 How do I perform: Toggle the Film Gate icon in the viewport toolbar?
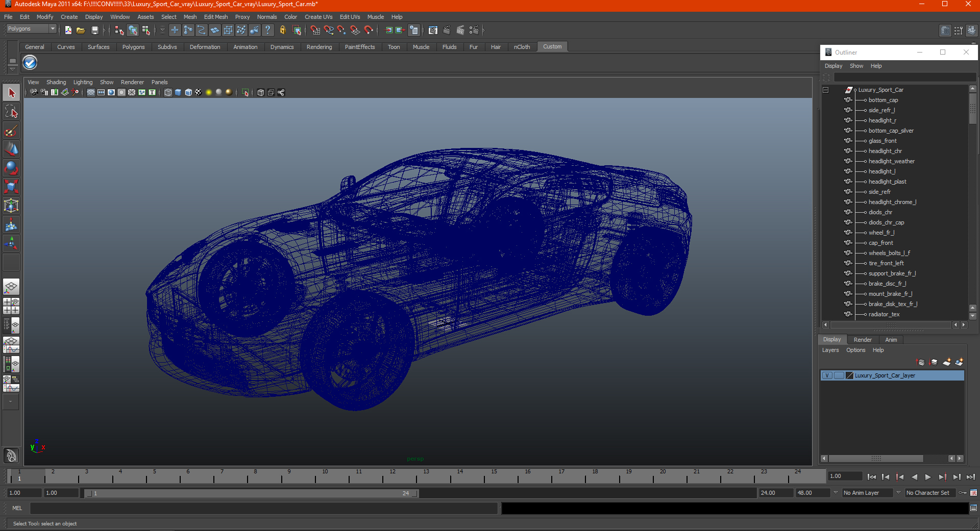(x=101, y=92)
